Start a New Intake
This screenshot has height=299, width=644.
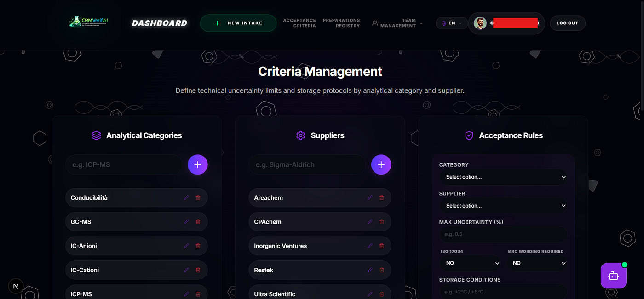point(238,23)
